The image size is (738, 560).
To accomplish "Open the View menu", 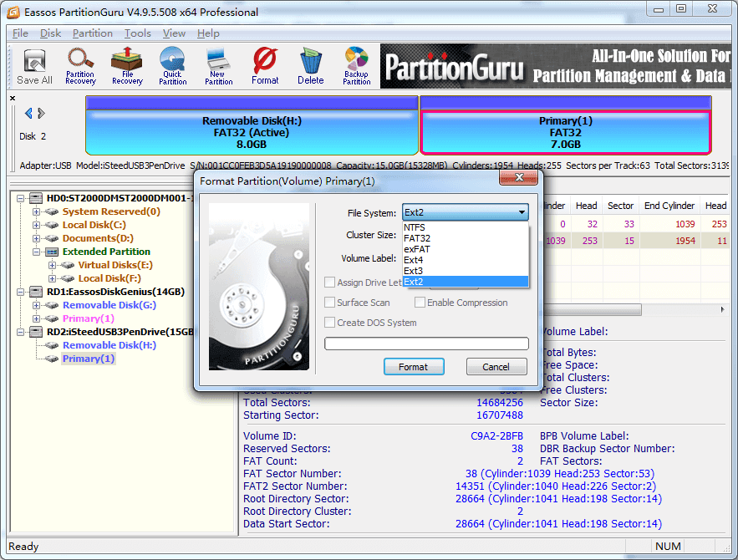I will (x=174, y=33).
